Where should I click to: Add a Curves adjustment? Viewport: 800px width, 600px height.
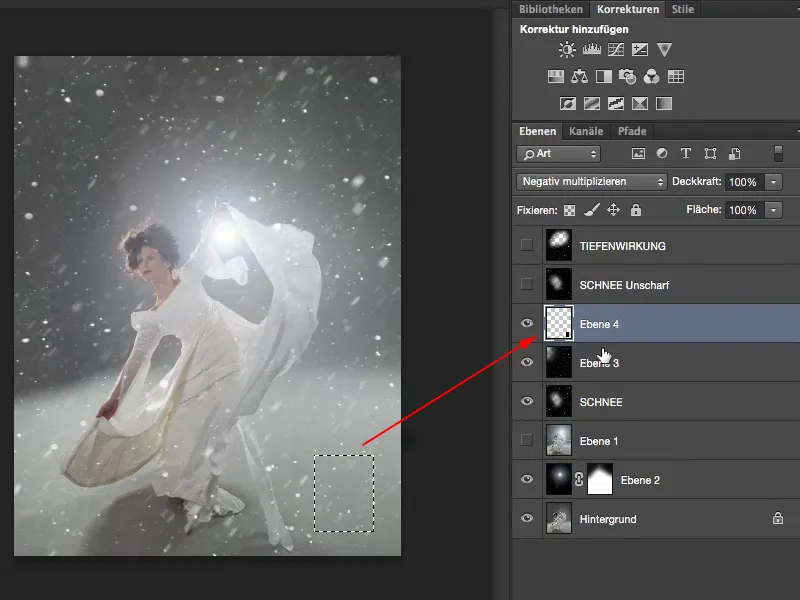(616, 49)
